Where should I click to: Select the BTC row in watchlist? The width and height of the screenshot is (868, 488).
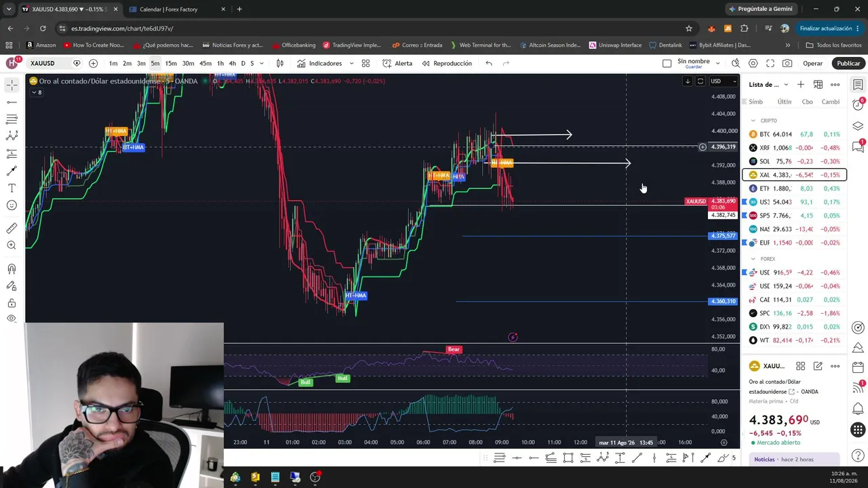click(795, 134)
